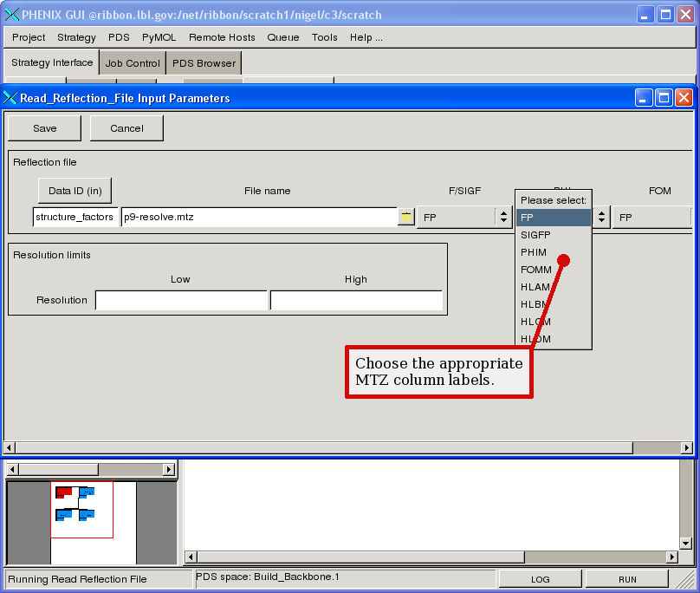Switch to the Job Control tab
The width and height of the screenshot is (700, 593).
point(133,63)
